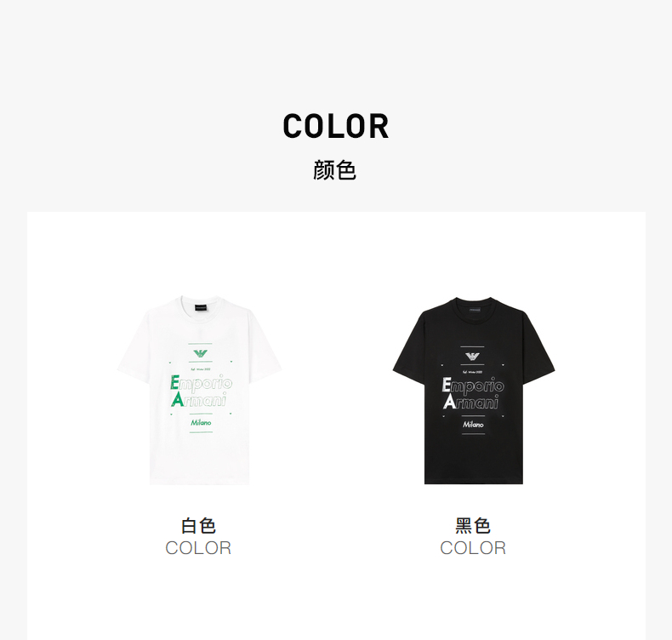Image resolution: width=672 pixels, height=640 pixels.
Task: Choose the 黑色 color option label
Action: pyautogui.click(x=473, y=526)
